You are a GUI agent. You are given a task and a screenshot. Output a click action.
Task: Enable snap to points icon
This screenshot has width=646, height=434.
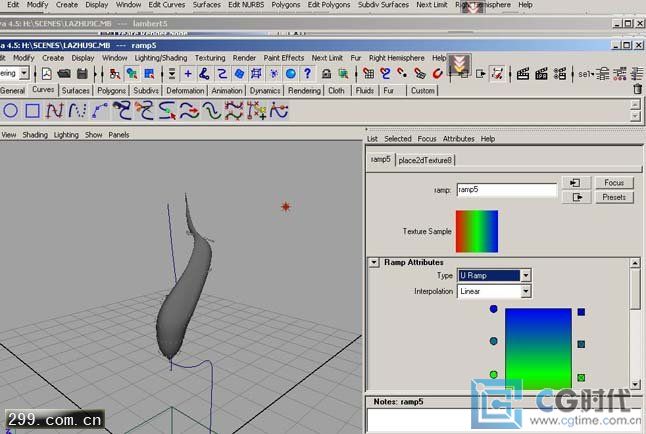click(402, 74)
